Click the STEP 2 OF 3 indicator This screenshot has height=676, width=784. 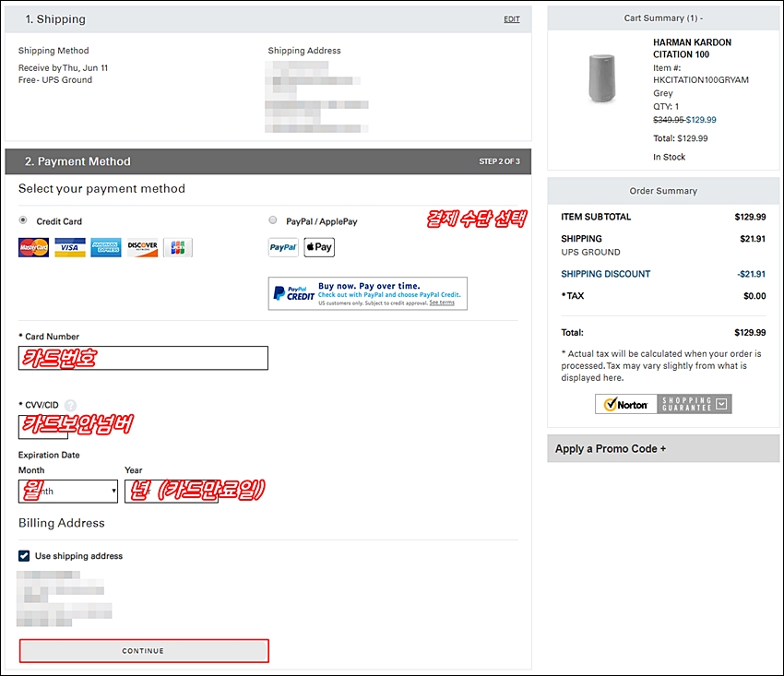[500, 161]
